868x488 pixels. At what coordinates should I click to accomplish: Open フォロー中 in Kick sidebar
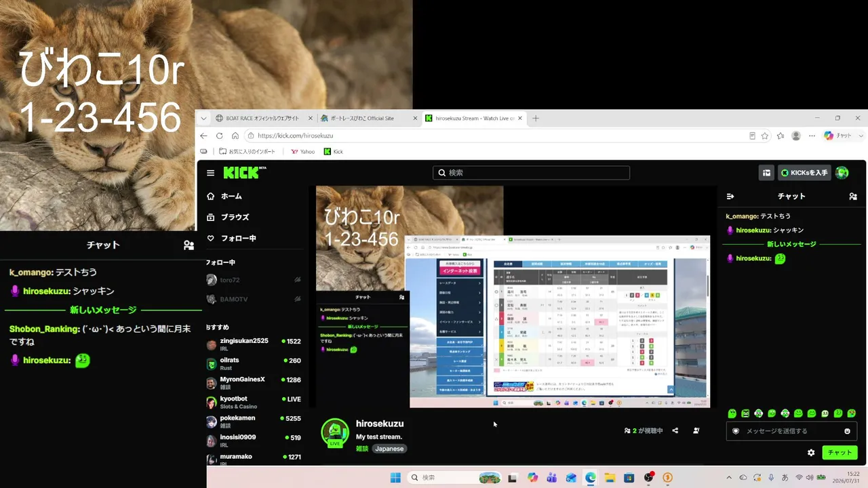point(231,239)
